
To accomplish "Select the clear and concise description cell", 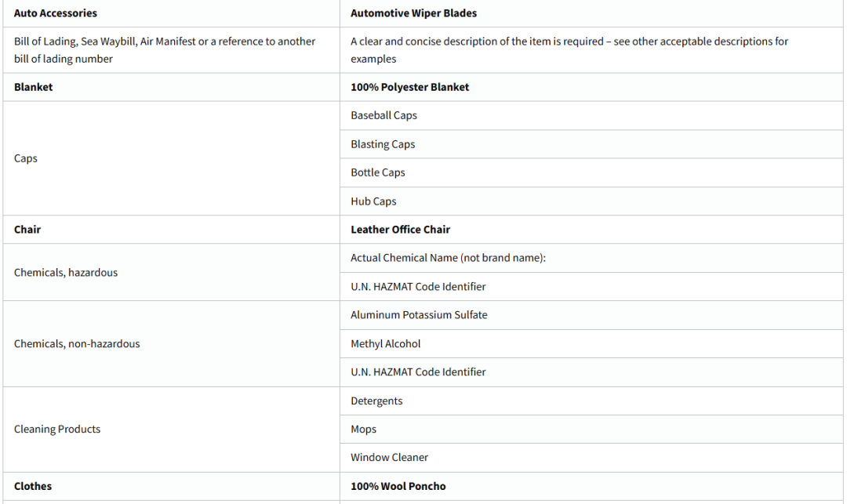I will pos(569,50).
